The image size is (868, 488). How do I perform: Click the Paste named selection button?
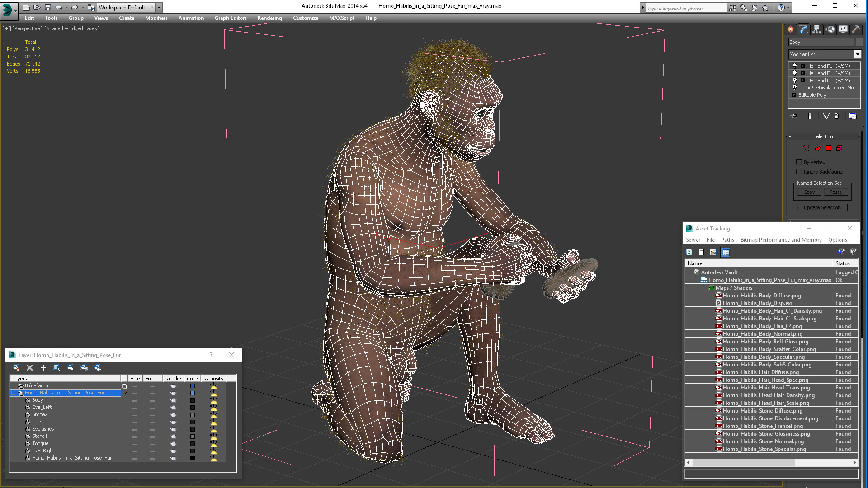(x=835, y=192)
